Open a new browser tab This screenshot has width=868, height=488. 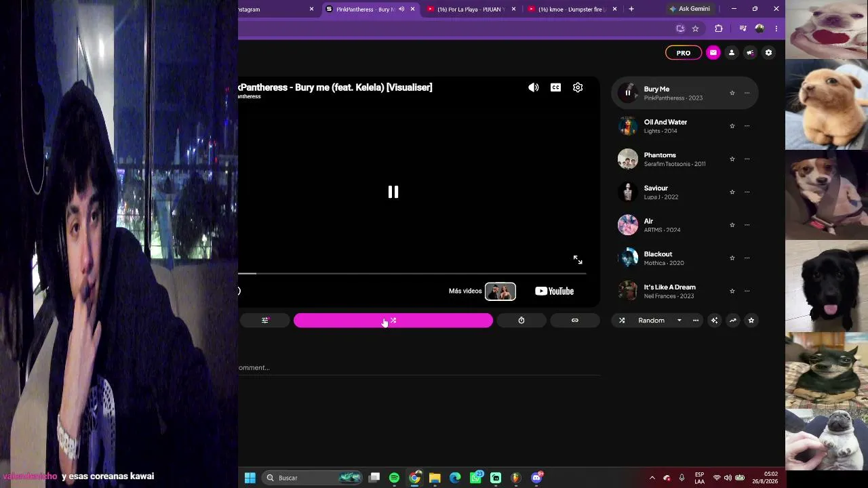tap(631, 9)
